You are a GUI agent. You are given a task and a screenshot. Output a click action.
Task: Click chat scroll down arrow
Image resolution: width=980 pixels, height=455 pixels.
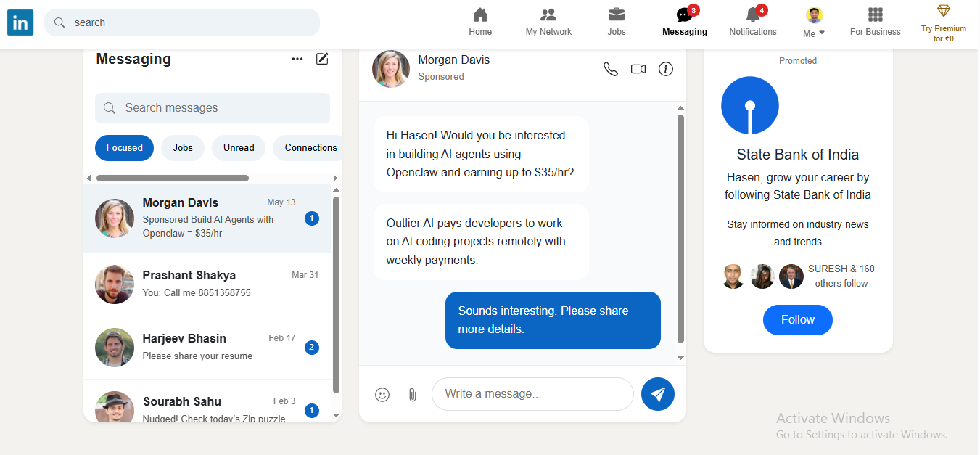coord(680,358)
